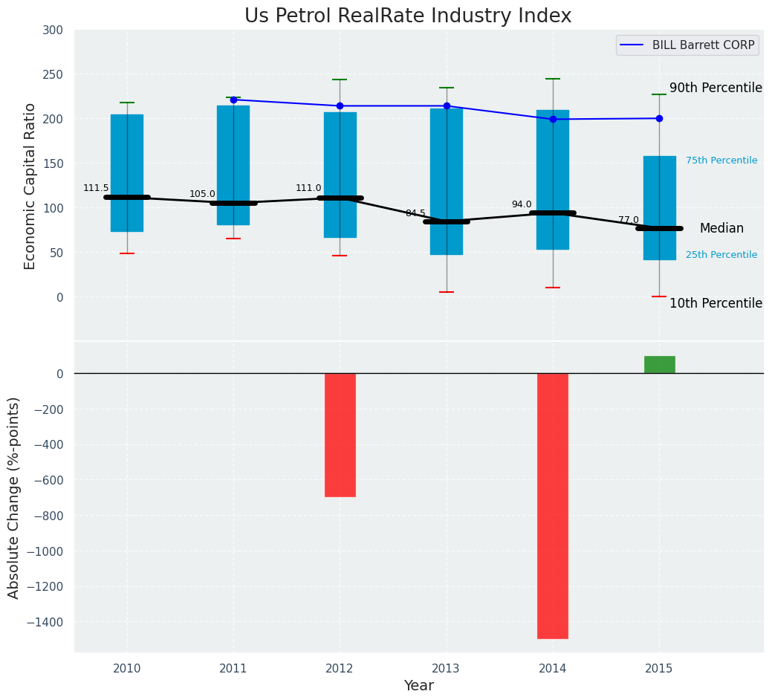Image resolution: width=772 pixels, height=700 pixels.
Task: Click the 25th Percentile label
Action: (721, 255)
